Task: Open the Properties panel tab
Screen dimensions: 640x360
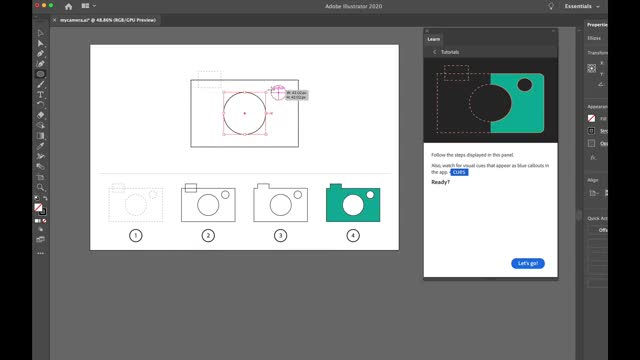Action: 597,25
